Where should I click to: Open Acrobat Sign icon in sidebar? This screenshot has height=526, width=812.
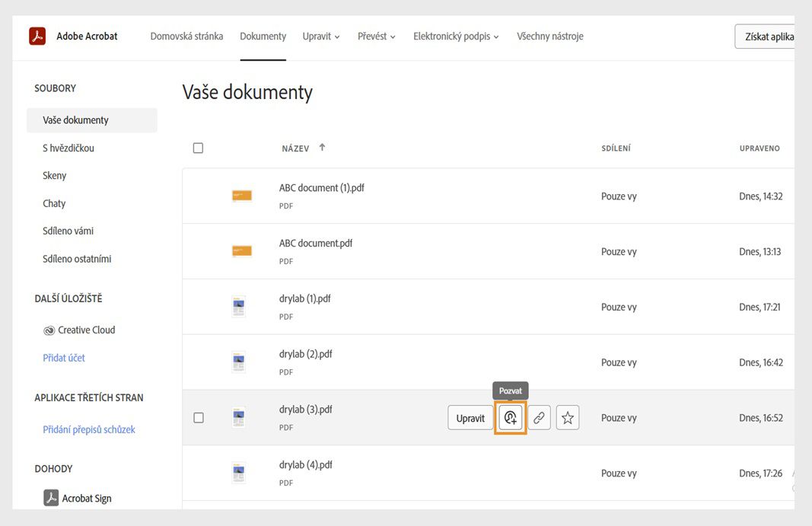click(x=51, y=499)
